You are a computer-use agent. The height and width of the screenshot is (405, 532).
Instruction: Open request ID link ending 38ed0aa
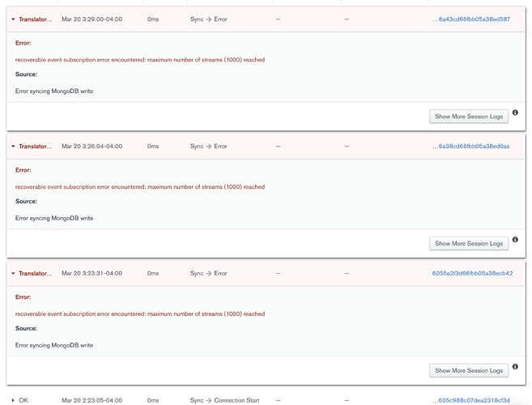(471, 147)
